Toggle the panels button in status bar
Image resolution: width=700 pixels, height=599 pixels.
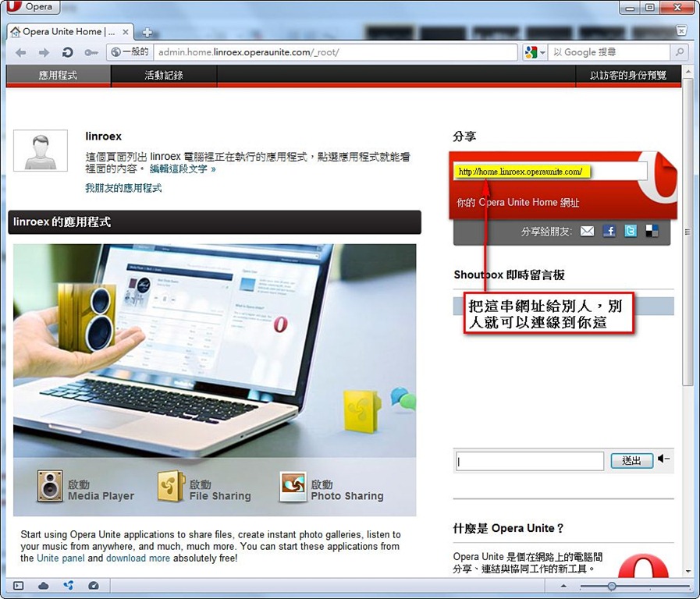coord(18,586)
